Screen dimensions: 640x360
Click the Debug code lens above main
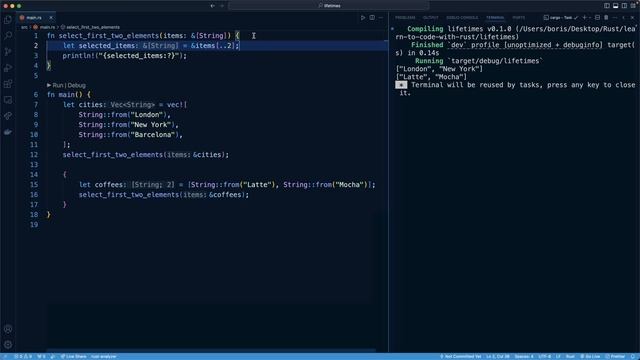77,85
